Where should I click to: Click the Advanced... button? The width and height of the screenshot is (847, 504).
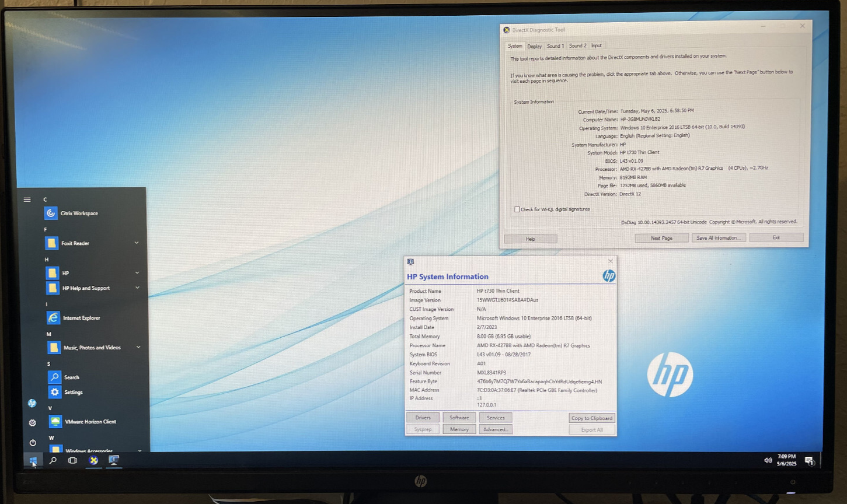pos(496,429)
